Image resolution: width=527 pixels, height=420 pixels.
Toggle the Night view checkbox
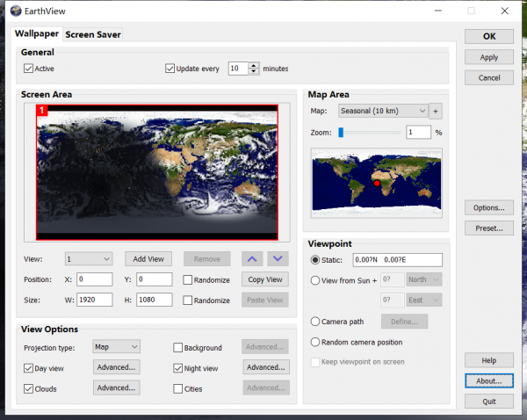pyautogui.click(x=177, y=368)
